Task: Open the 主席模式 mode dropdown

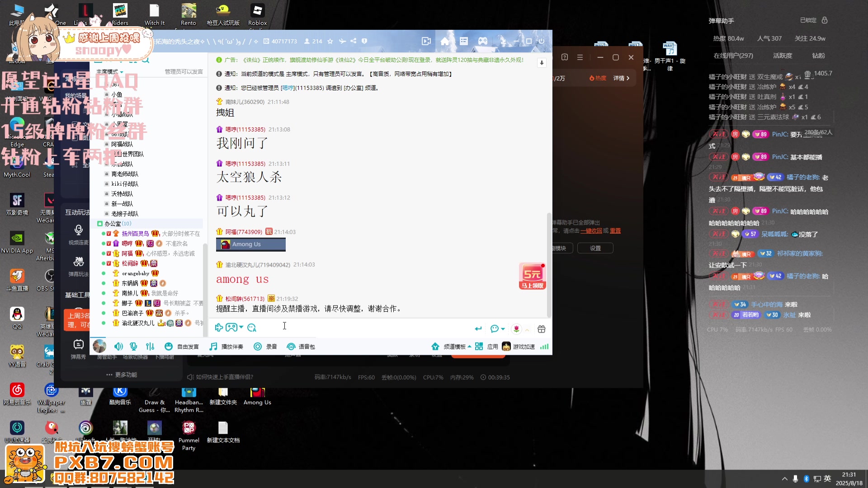Action: (x=110, y=71)
